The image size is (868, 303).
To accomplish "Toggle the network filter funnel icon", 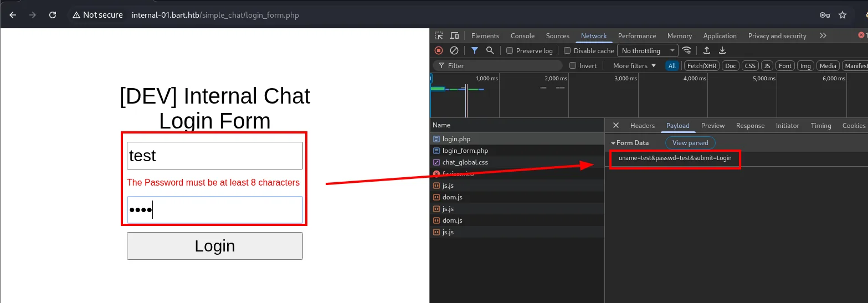I will click(475, 50).
